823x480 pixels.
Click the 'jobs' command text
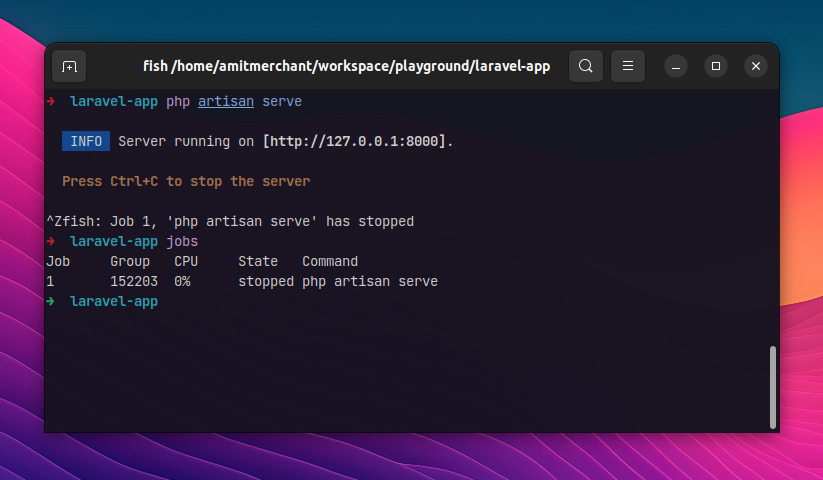tap(182, 241)
